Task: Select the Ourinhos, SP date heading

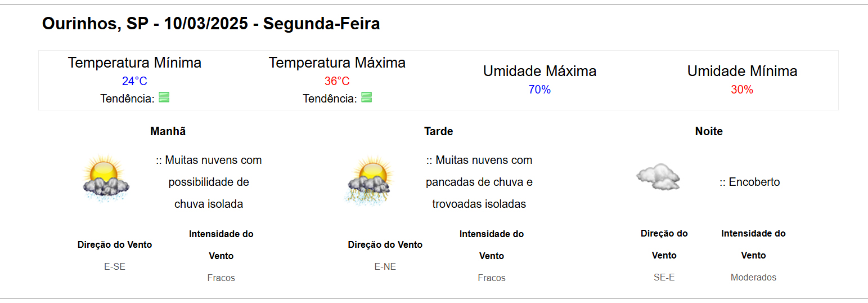Action: coord(211,24)
